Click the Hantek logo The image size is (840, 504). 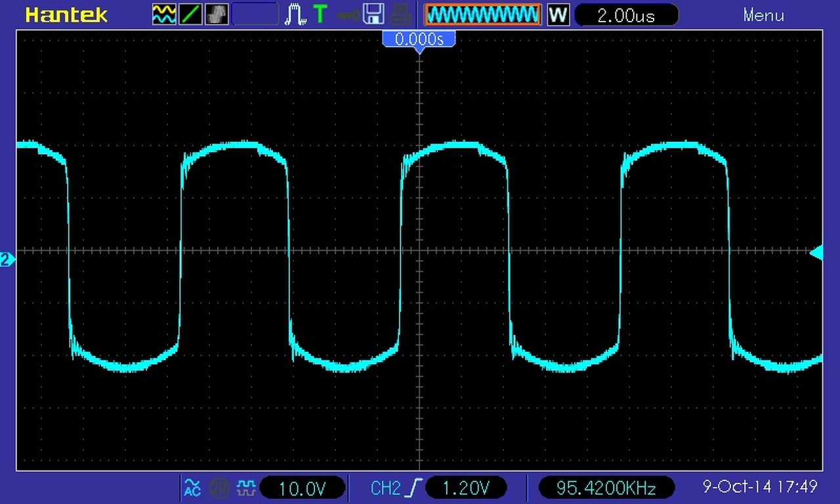[66, 14]
